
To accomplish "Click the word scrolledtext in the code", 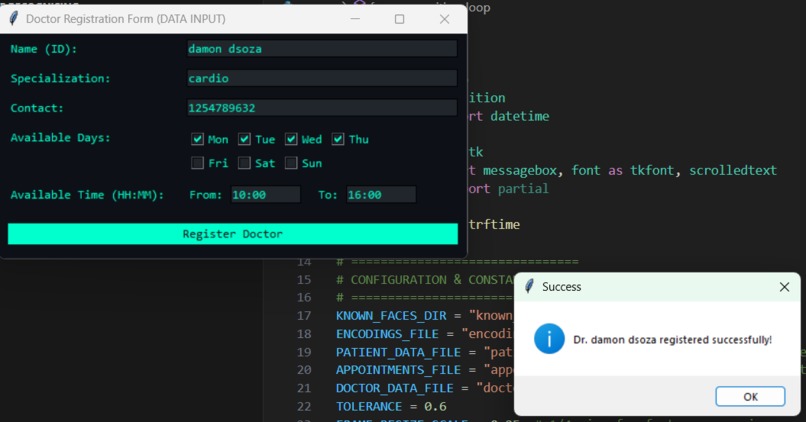I will tap(732, 170).
